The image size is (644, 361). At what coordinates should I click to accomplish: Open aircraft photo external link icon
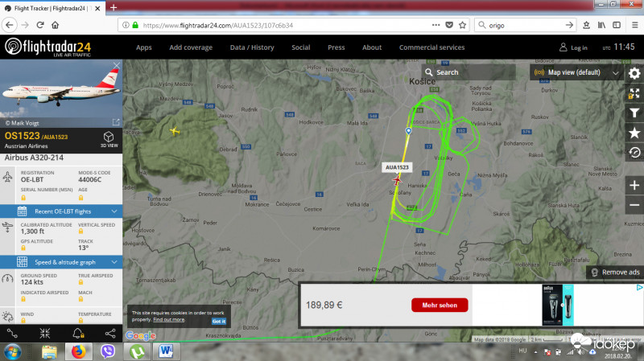pyautogui.click(x=116, y=122)
